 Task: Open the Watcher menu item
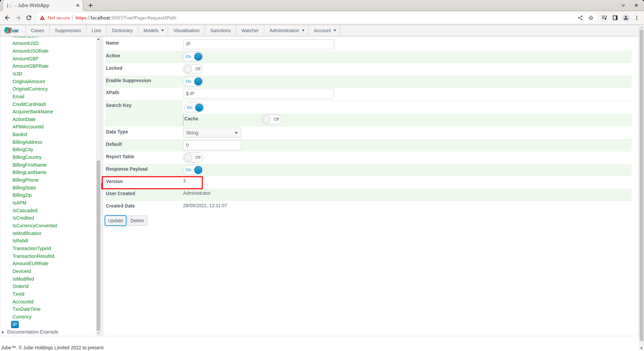250,31
